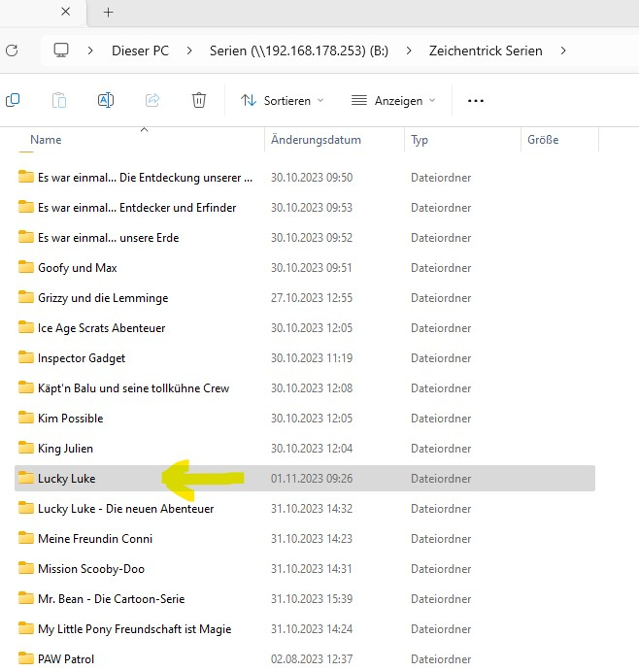The width and height of the screenshot is (639, 672).
Task: Expand chevron after Dieser PC
Action: [189, 50]
